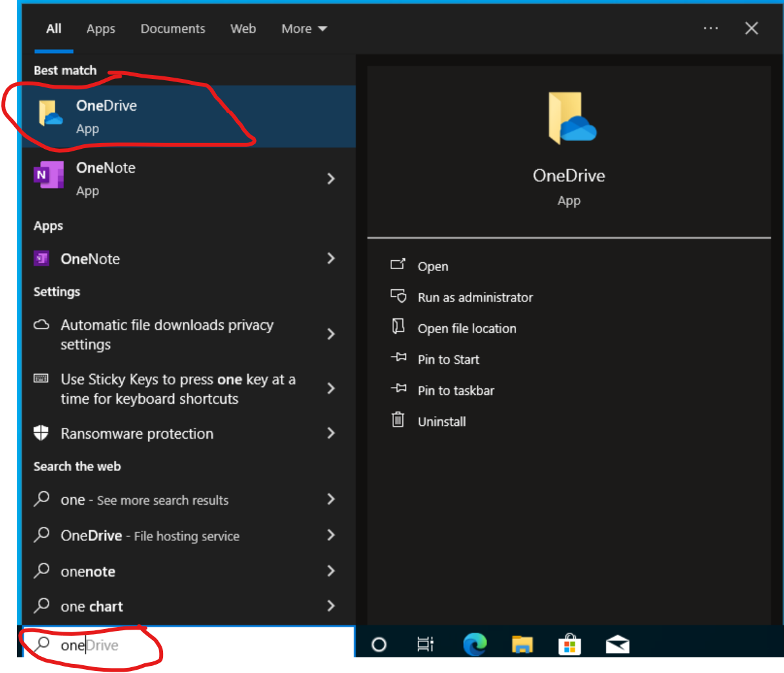Click the magnifier icon beside one chart suggestion
Screen dimensions: 784x673
point(42,605)
